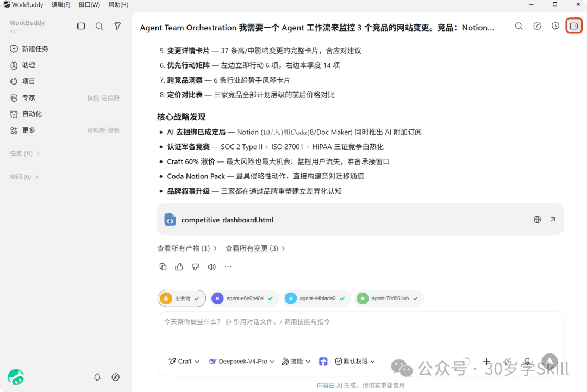Click the search icon in conversation header
The width and height of the screenshot is (587, 392).
click(x=519, y=26)
